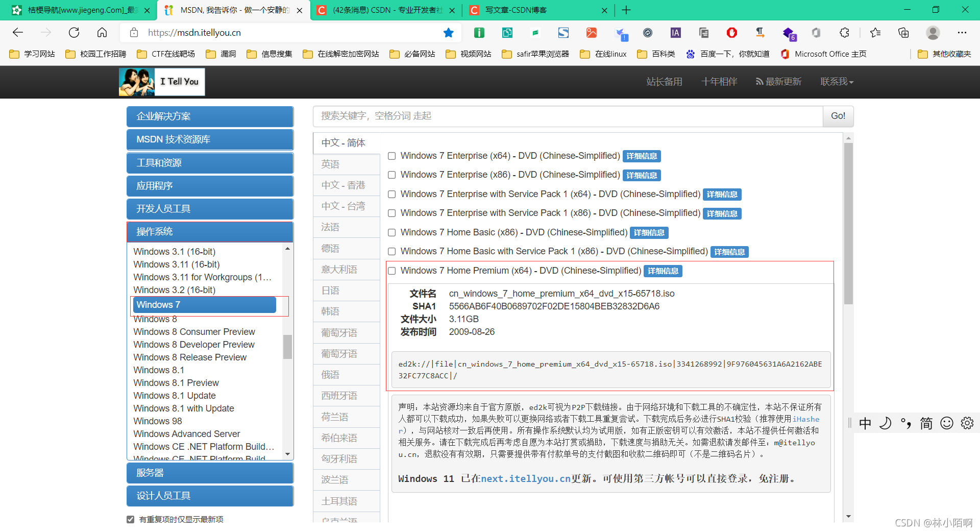Open the browser three-dot settings menu

click(x=962, y=33)
